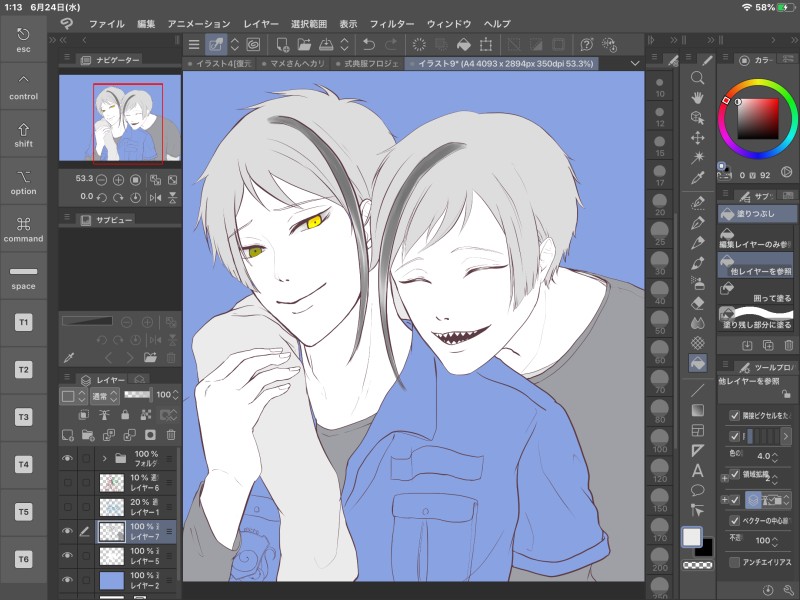The height and width of the screenshot is (600, 800).
Task: Select the Hand move tool
Action: pos(697,97)
